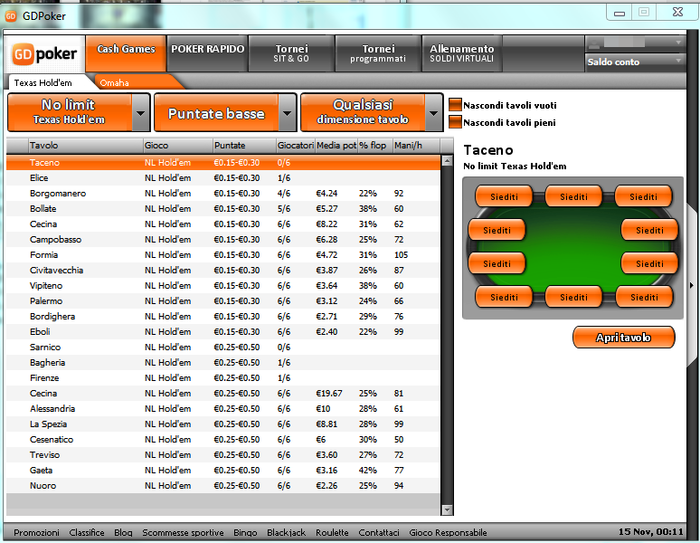Click bottom-center Siediti seat button
The width and height of the screenshot is (700, 543).
pos(574,297)
